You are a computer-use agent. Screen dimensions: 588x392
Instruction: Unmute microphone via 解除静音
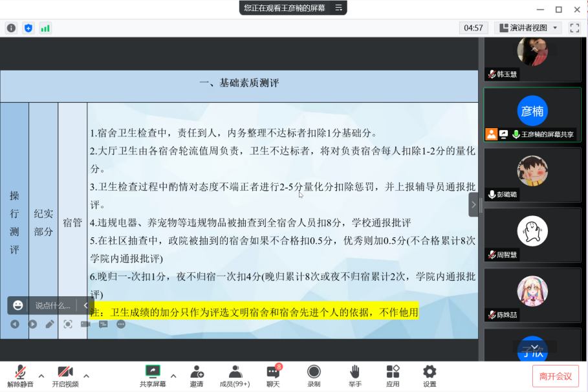[x=20, y=375]
